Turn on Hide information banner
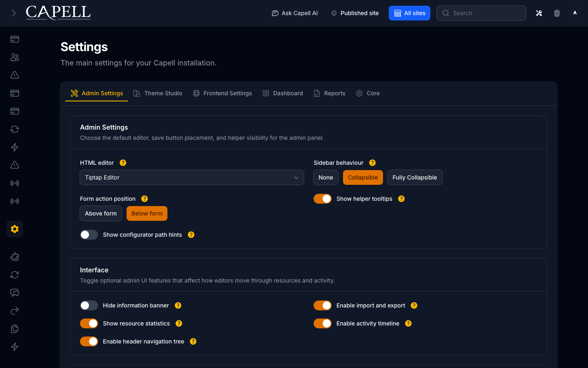Screen dimensions: 588x368 (89, 305)
